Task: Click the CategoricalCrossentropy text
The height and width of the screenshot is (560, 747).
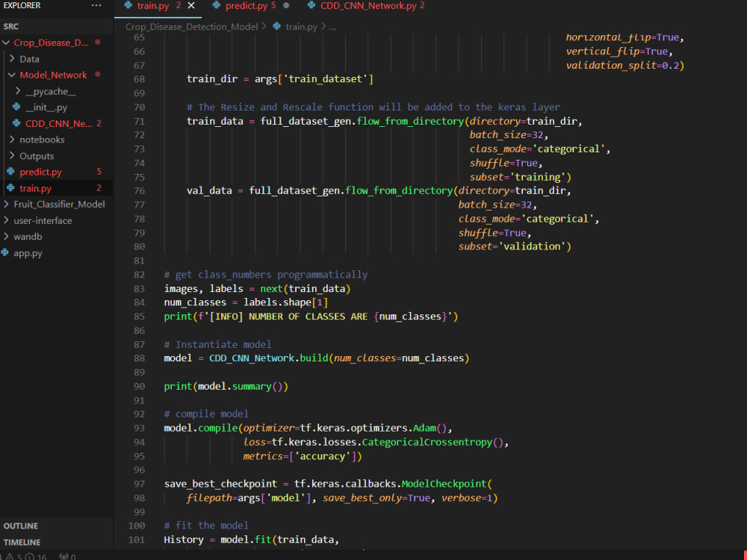Action: pos(427,442)
